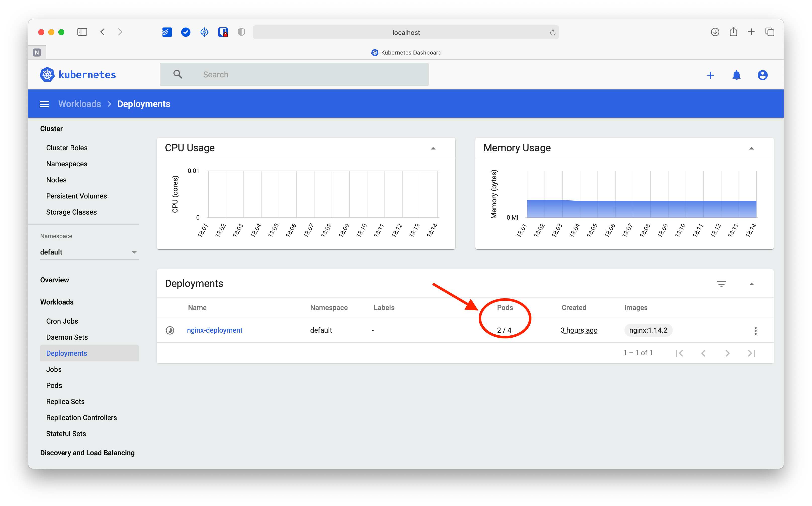Screen dimensions: 812x506
Task: Open Pods page in sidebar
Action: pyautogui.click(x=54, y=385)
